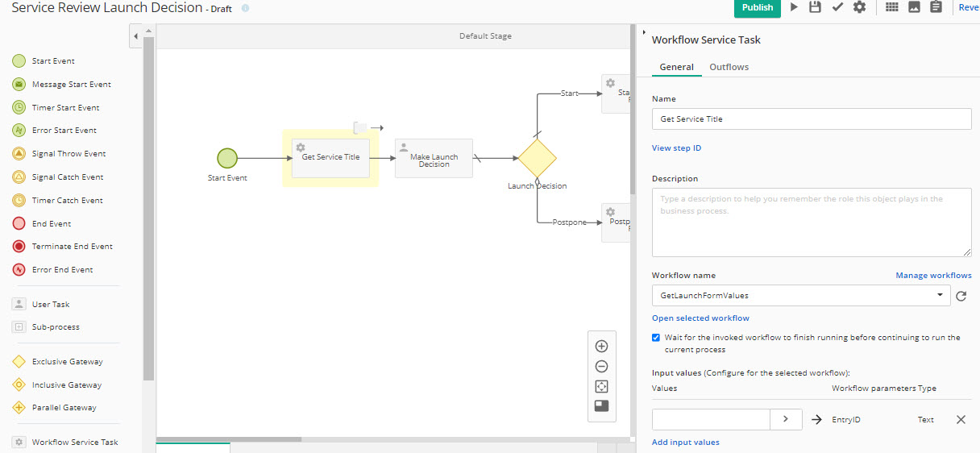Image resolution: width=980 pixels, height=453 pixels.
Task: Fit the diagram to screen
Action: [x=601, y=387]
